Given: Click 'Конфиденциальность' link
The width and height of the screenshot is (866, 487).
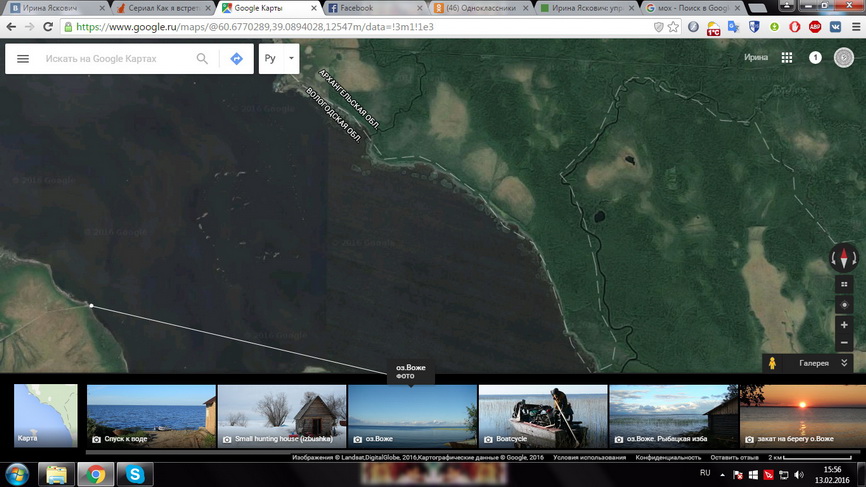Looking at the screenshot, I should (668, 457).
